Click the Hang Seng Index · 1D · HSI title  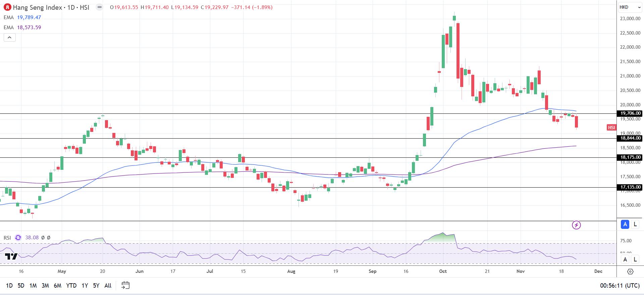pos(51,7)
